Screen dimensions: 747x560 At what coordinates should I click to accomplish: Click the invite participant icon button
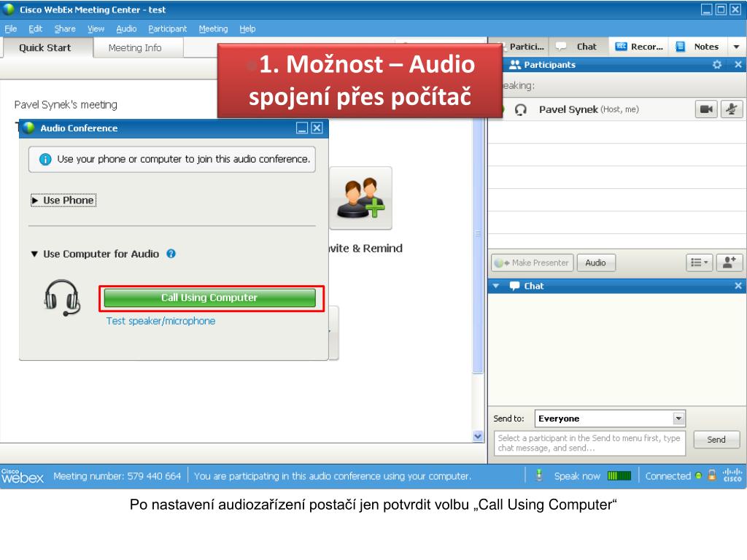click(729, 262)
